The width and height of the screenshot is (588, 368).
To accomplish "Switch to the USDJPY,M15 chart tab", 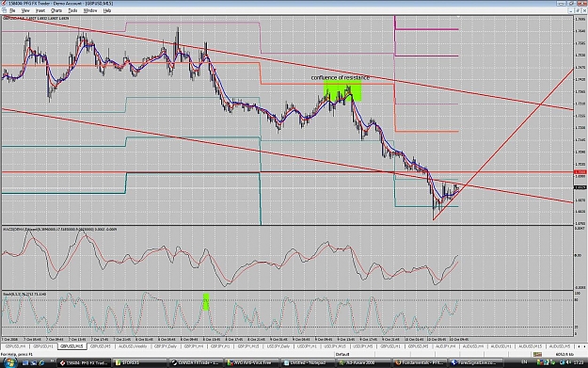I will tap(335, 346).
